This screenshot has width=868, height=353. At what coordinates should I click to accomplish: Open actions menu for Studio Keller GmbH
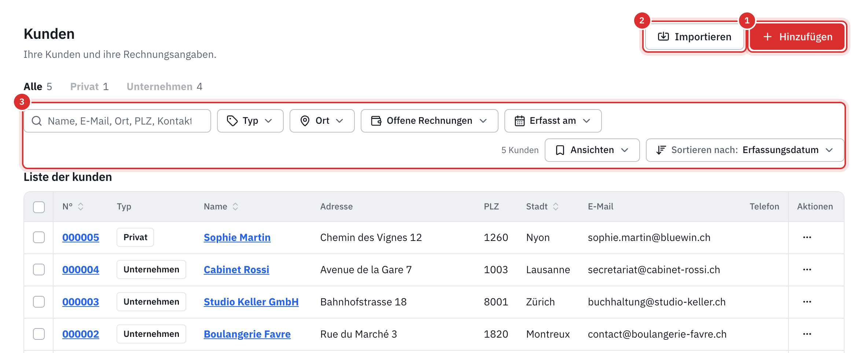coord(807,302)
